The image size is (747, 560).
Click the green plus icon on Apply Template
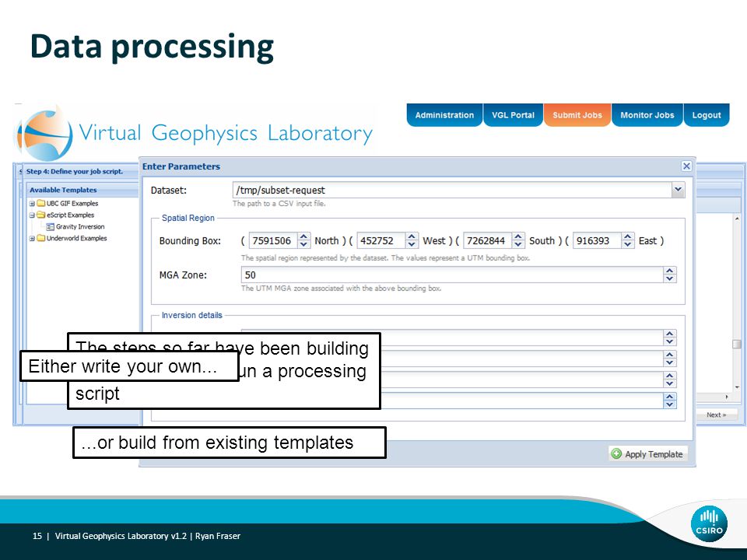616,453
